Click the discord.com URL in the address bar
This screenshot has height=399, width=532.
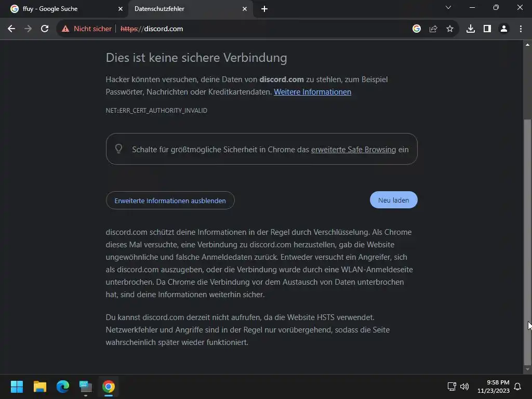coord(152,29)
